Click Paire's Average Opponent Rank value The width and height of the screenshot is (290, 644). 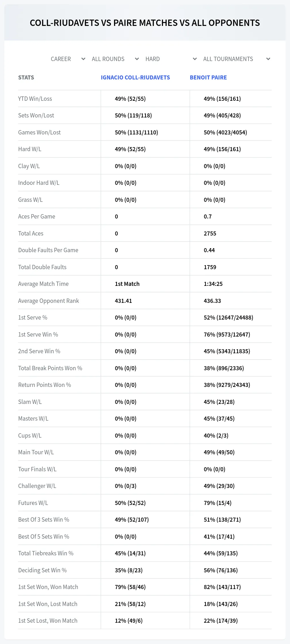pos(212,301)
